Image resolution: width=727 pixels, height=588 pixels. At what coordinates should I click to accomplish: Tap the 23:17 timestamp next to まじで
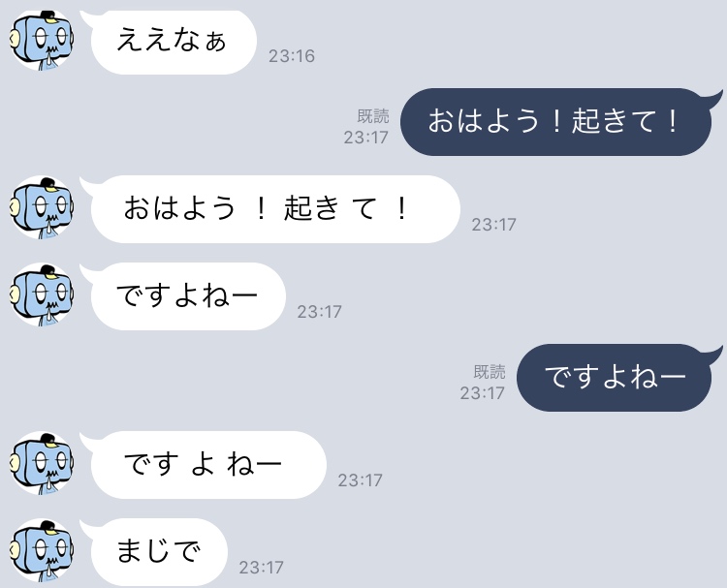coord(262,568)
